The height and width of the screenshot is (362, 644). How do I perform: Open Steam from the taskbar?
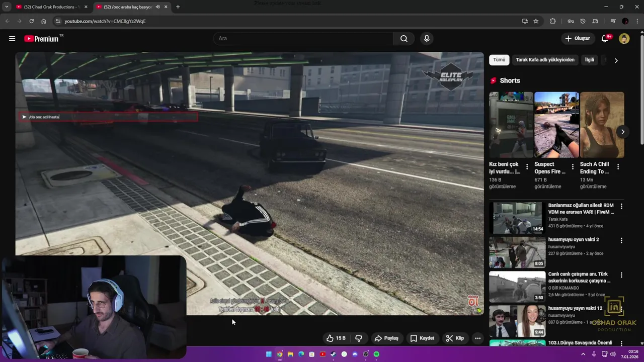(333, 354)
